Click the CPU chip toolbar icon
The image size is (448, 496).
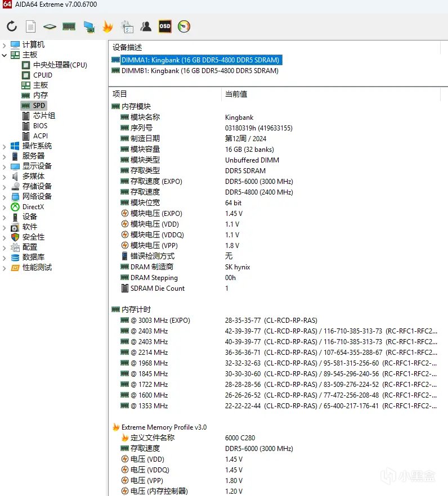pyautogui.click(x=50, y=26)
